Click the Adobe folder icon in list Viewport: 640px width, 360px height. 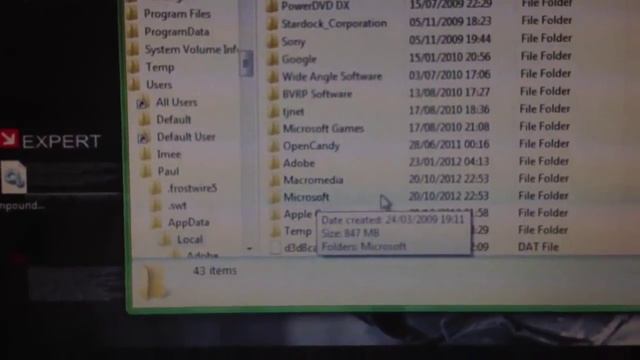275,163
